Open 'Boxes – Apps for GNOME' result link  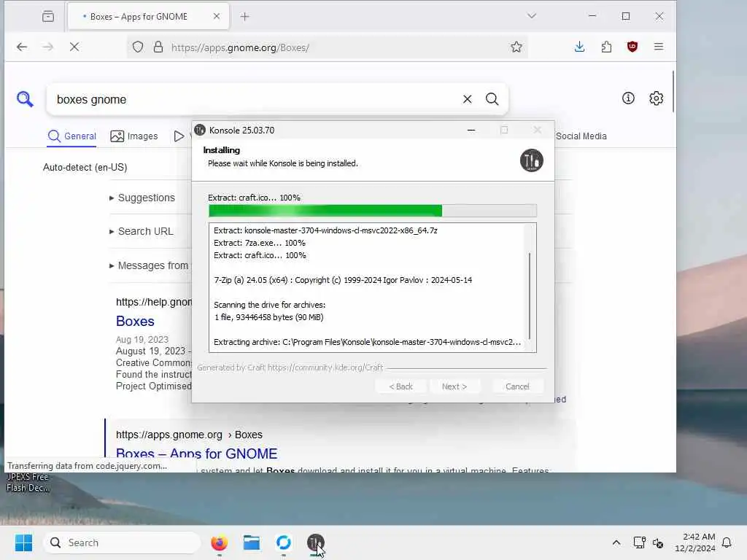(x=197, y=454)
